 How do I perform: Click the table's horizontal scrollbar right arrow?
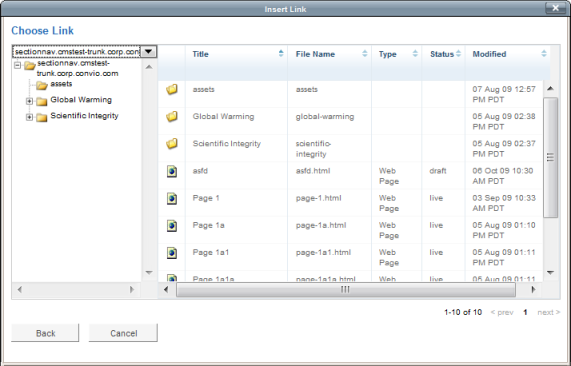[533, 290]
